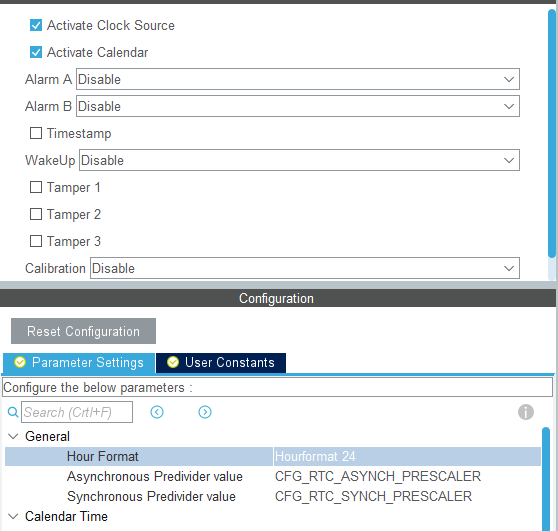
Task: Click Parameter Settings status check icon
Action: pyautogui.click(x=20, y=362)
